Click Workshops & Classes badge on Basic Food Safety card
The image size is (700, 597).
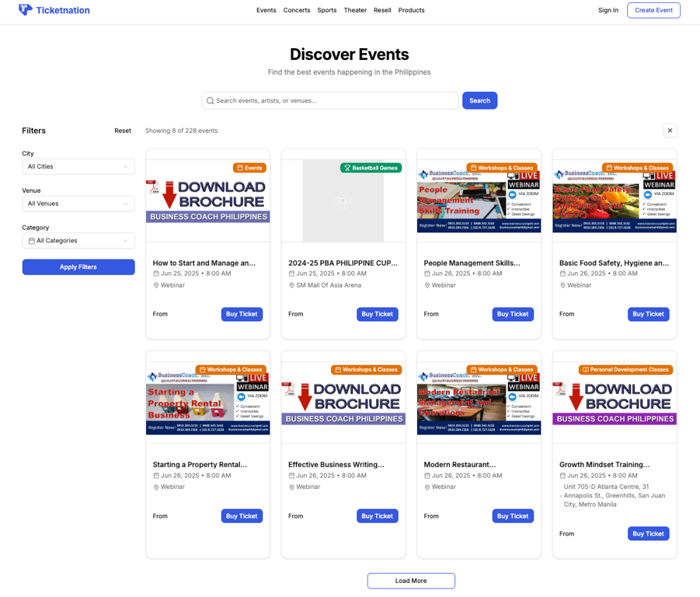[x=637, y=168]
